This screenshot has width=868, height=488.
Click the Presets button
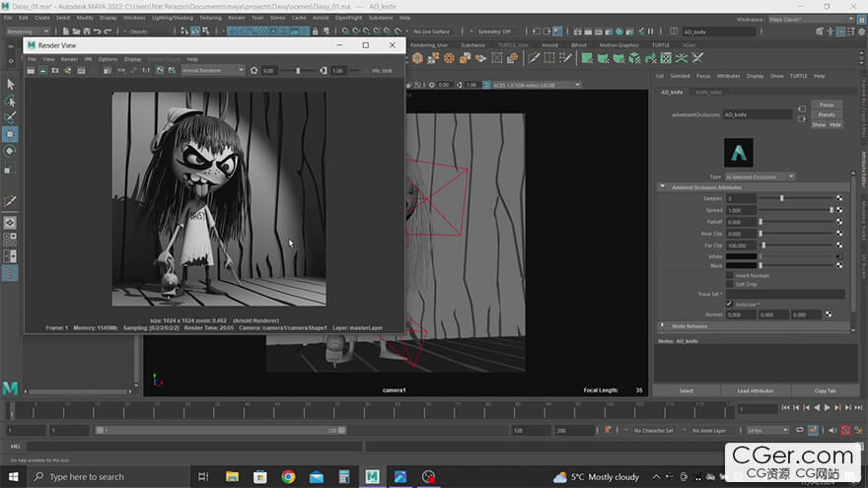(827, 114)
